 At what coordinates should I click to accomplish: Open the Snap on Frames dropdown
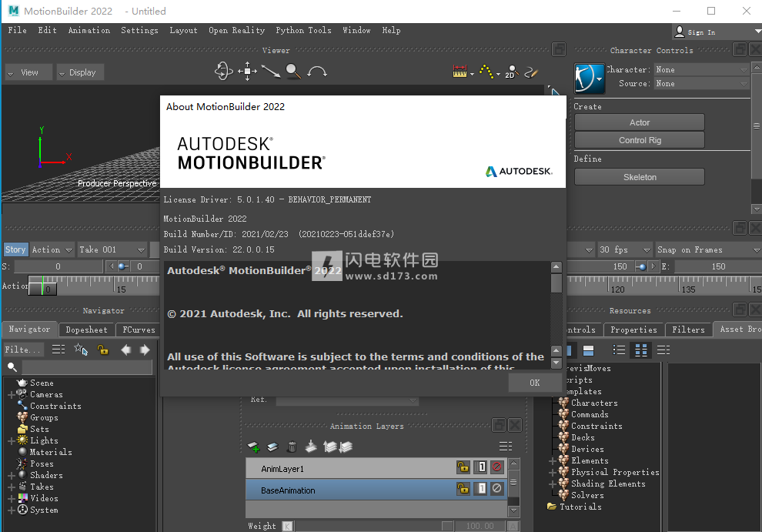point(709,250)
